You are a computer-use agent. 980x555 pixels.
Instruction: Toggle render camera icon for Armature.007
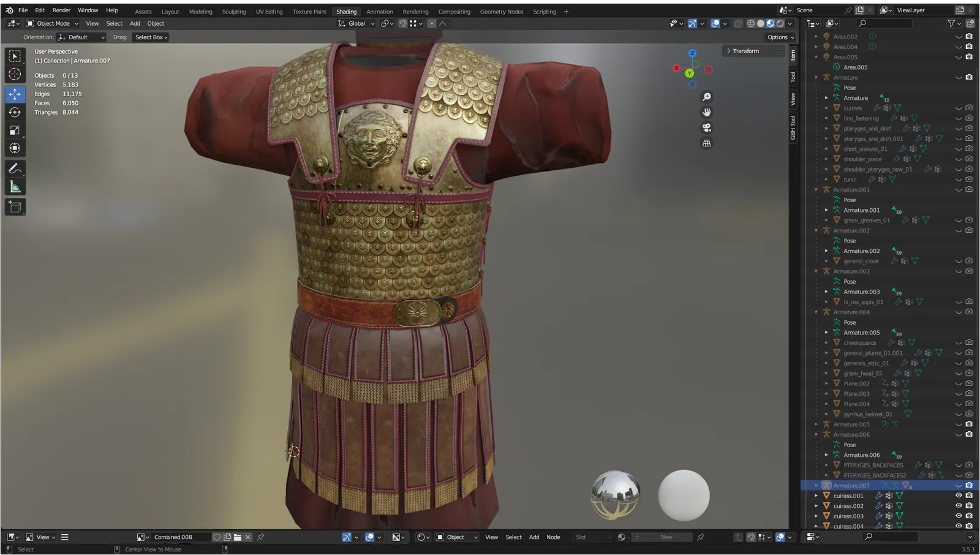(x=969, y=485)
